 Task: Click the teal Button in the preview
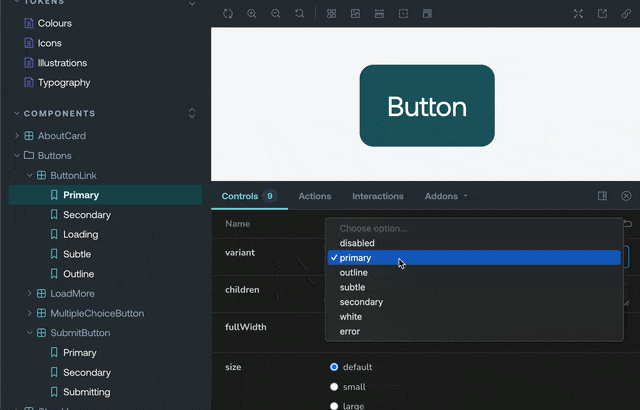(x=427, y=106)
